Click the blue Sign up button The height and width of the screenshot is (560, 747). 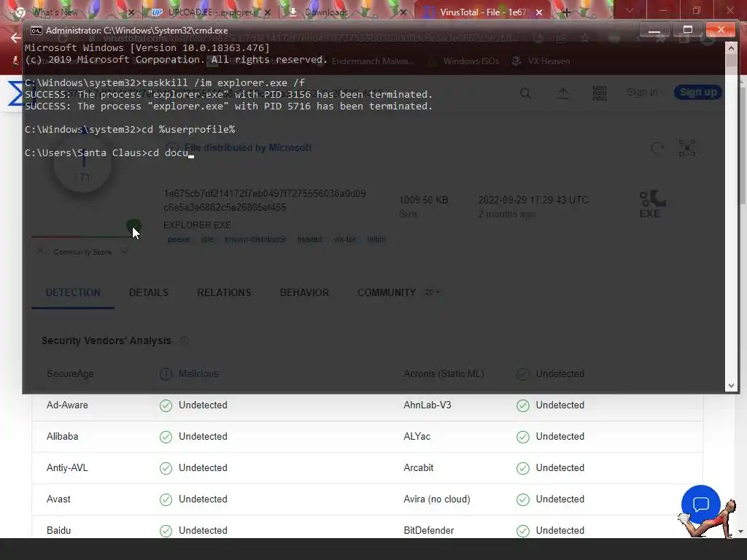(698, 93)
